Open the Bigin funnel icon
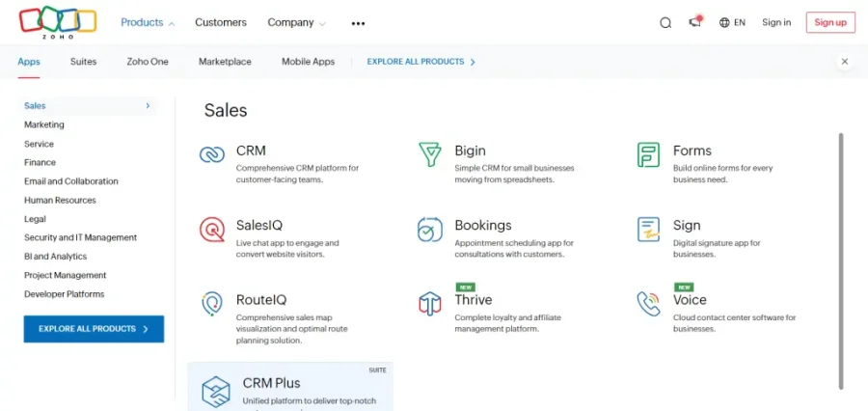 430,155
